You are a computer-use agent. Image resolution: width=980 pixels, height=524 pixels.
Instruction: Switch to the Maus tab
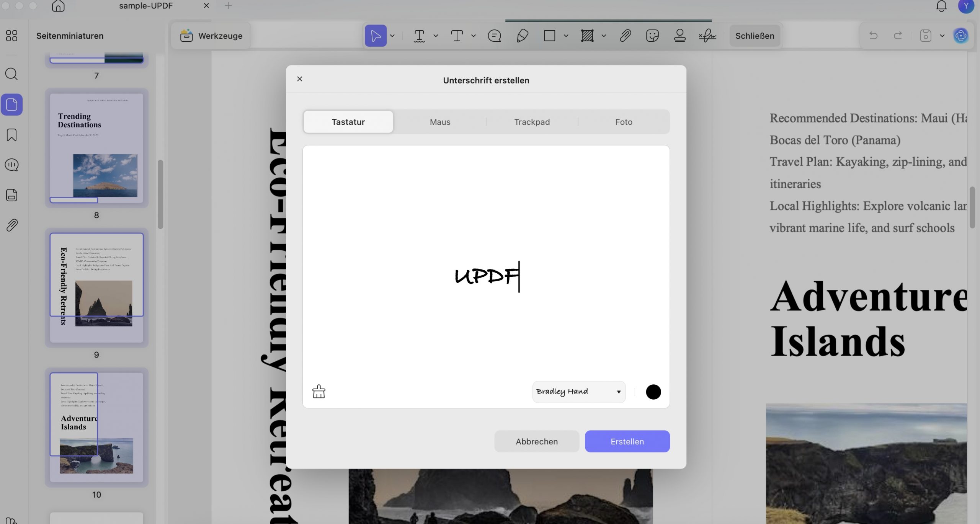[x=440, y=122]
